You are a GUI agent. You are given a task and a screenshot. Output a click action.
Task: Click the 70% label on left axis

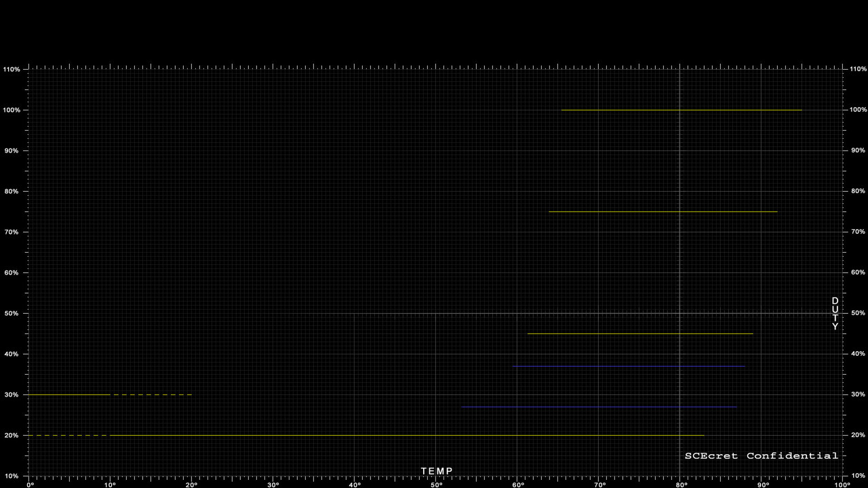tap(13, 232)
